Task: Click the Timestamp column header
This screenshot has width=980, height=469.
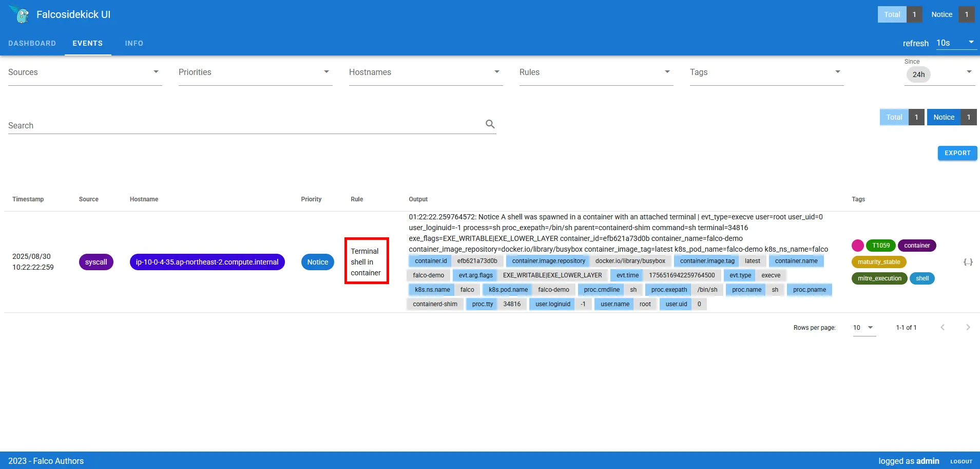Action: (x=28, y=199)
